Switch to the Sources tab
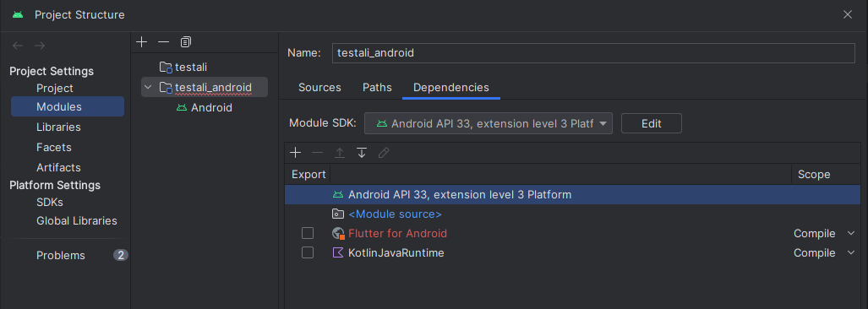868x309 pixels. 319,87
